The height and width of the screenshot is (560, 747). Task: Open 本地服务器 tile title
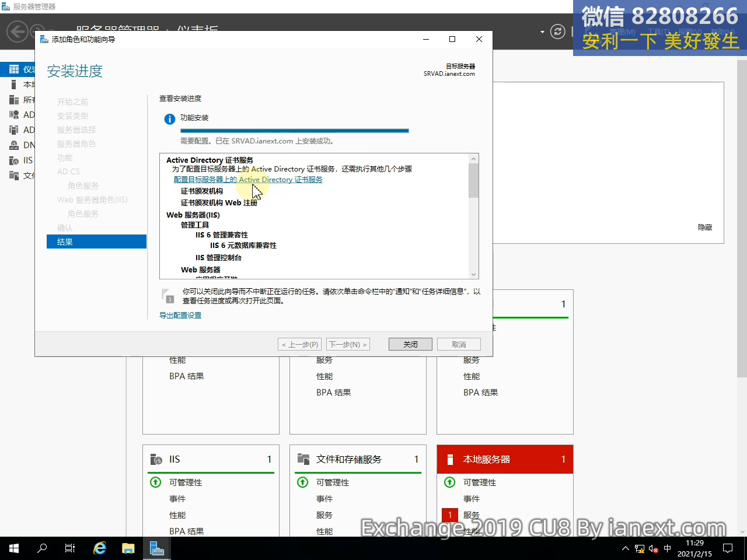pos(487,459)
